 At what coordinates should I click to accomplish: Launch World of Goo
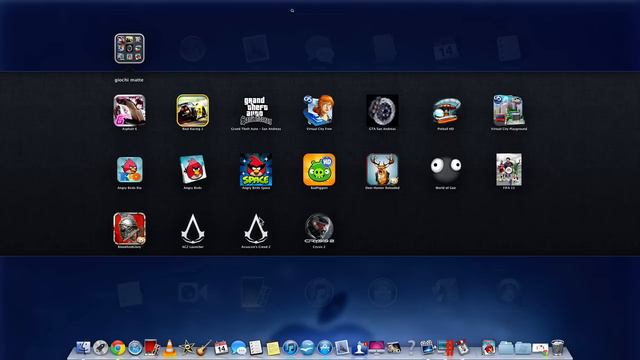click(446, 170)
